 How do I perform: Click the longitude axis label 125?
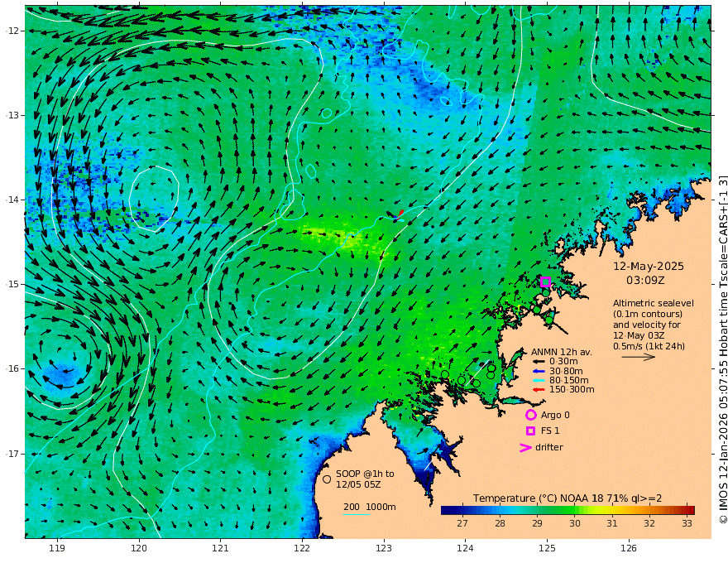tap(547, 549)
